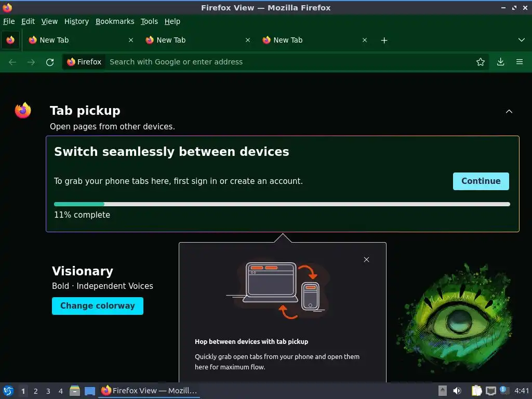
Task: Click Continue to sign in
Action: click(x=481, y=181)
